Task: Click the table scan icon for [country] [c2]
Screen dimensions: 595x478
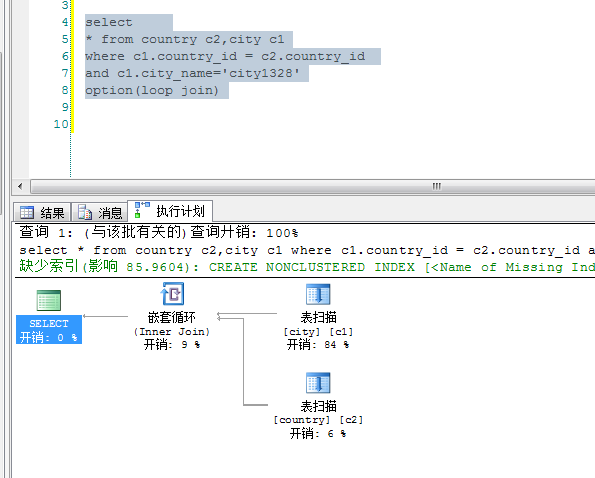Action: [318, 383]
